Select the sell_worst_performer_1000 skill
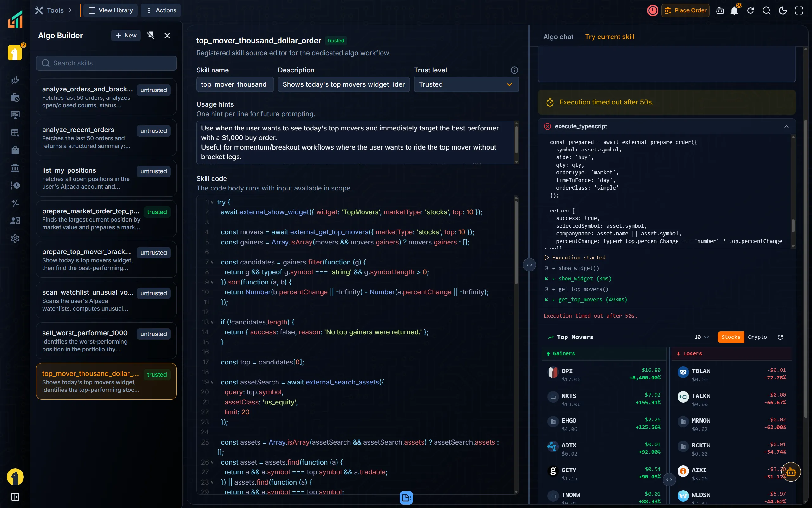 click(x=106, y=341)
